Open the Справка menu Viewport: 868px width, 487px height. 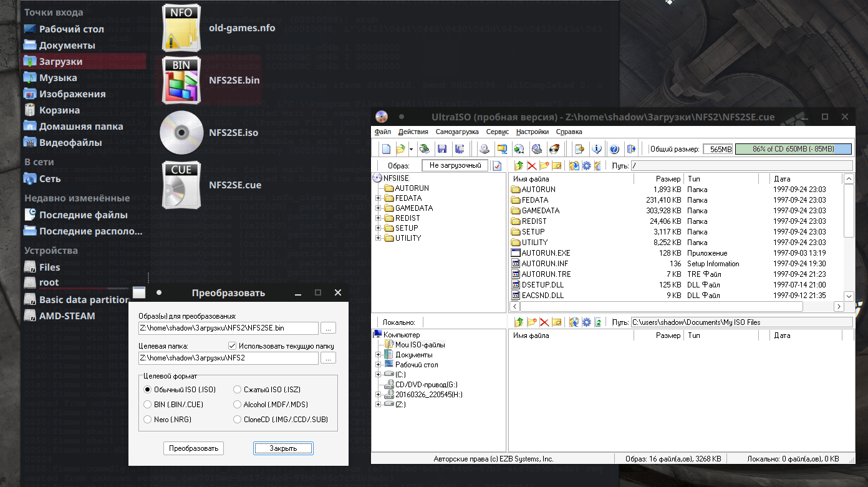pyautogui.click(x=569, y=132)
